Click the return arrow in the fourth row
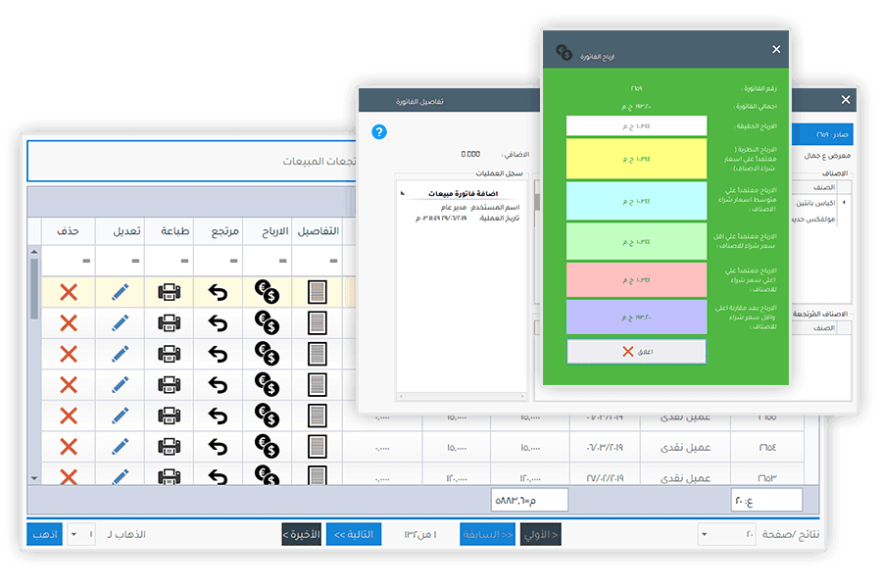The height and width of the screenshot is (588, 882). 218,385
